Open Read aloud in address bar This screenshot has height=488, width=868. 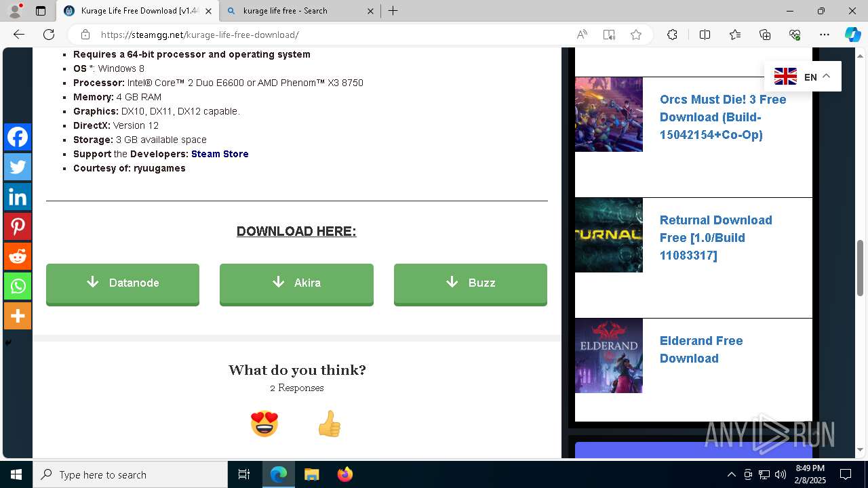pos(582,35)
